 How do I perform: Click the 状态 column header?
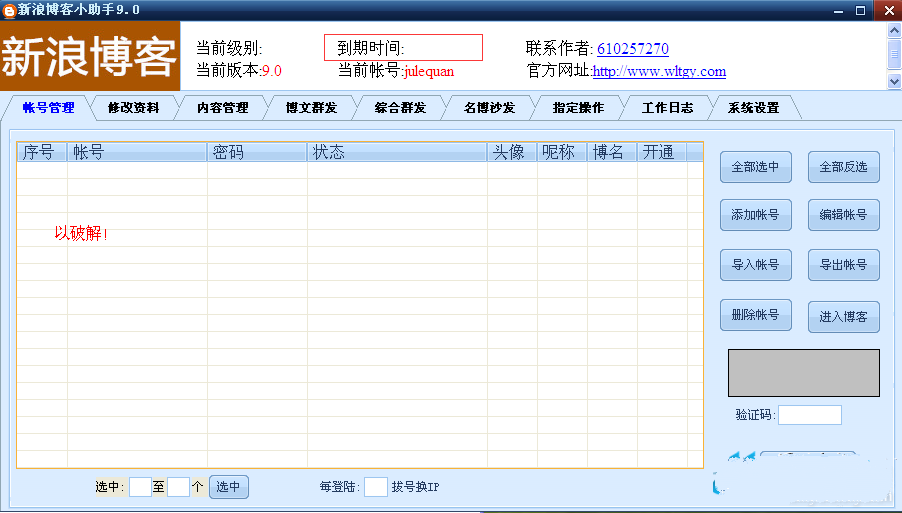(x=396, y=152)
